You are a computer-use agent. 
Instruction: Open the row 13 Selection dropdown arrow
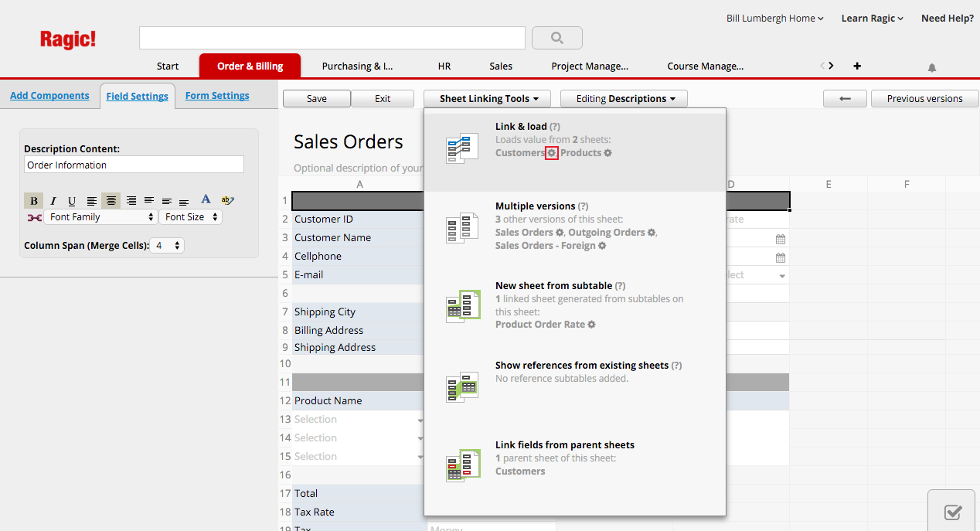click(x=420, y=420)
